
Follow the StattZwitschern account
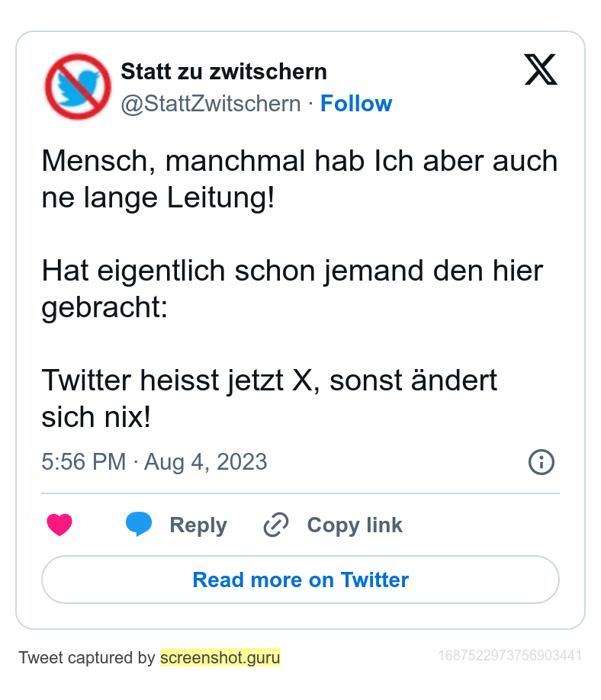(x=356, y=104)
